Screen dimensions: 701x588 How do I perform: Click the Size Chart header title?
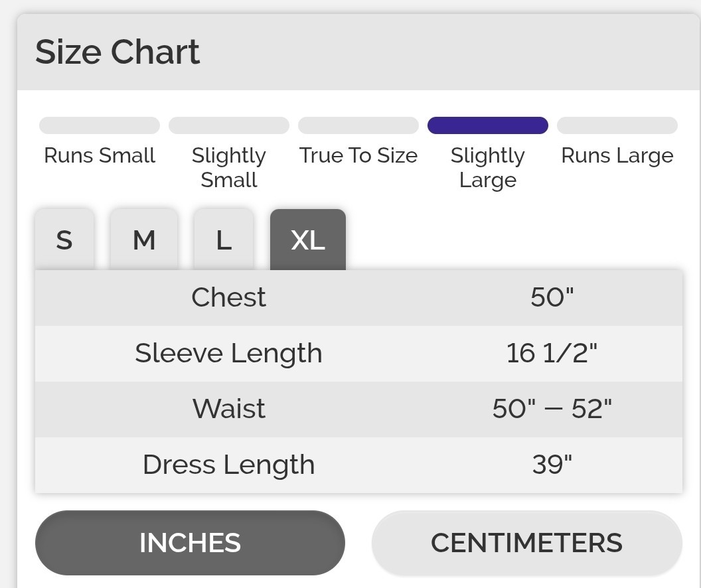click(x=117, y=52)
